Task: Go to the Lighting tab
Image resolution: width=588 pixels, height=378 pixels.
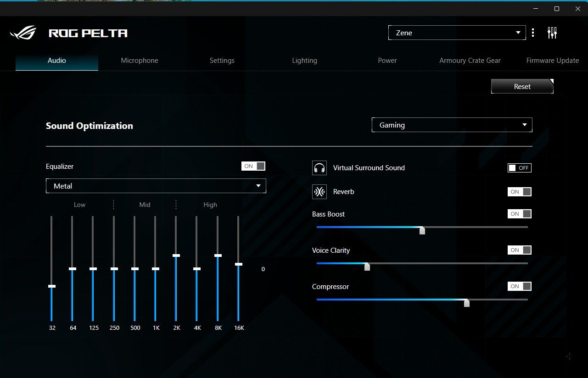Action: coord(305,61)
